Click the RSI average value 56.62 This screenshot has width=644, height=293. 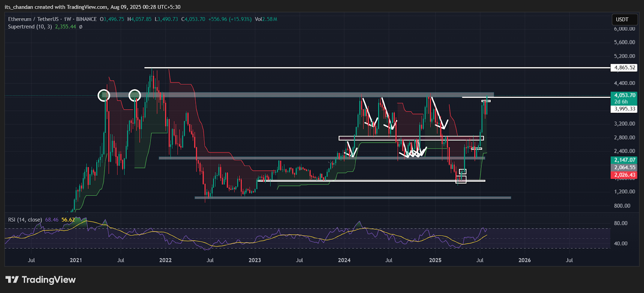[68, 220]
